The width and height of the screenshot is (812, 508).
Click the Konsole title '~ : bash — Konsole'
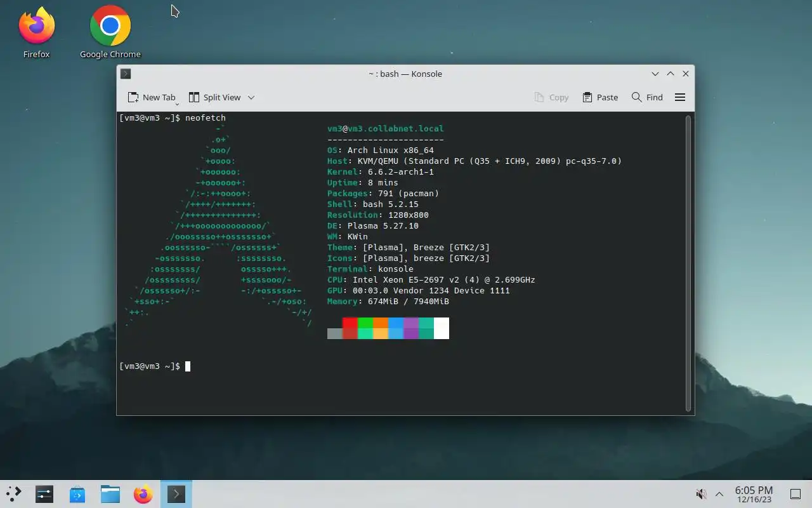(405, 74)
